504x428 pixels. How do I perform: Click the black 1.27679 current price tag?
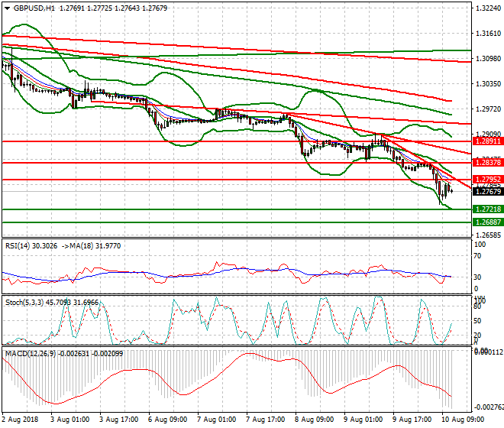(x=486, y=192)
